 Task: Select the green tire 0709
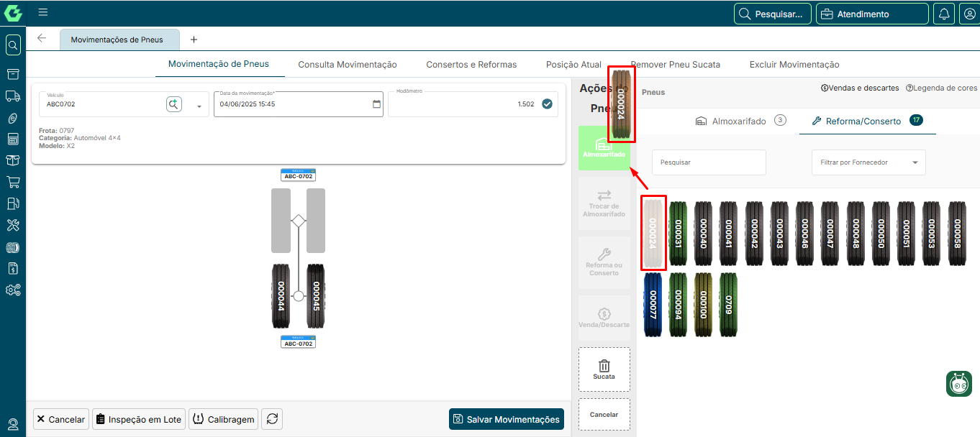click(x=729, y=304)
